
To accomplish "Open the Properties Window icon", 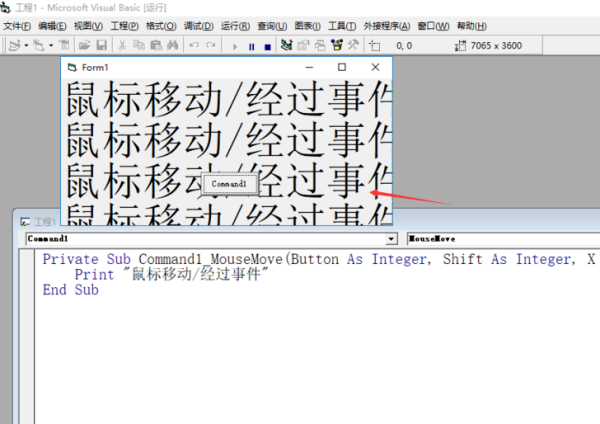I will (x=303, y=45).
